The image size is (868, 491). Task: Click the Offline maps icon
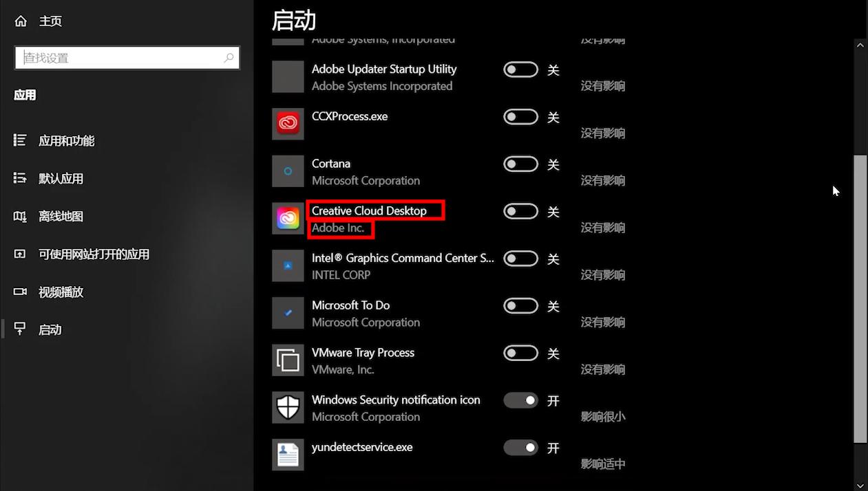tap(20, 216)
